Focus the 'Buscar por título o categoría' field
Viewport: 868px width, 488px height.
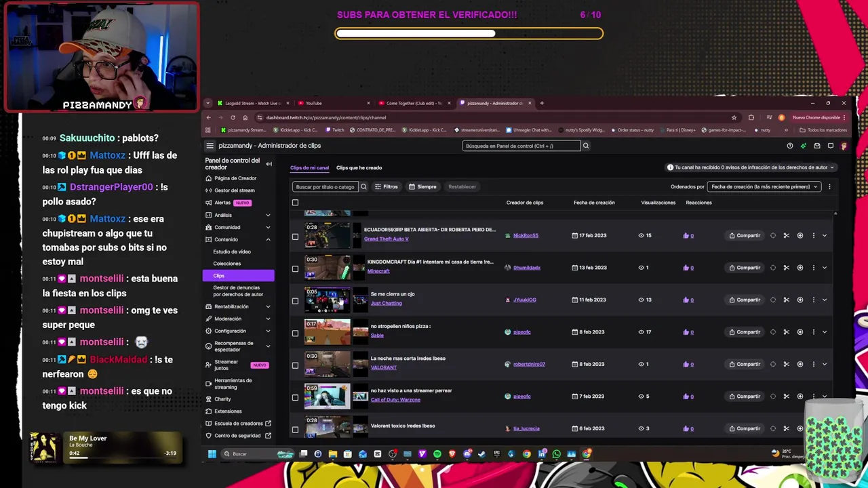[x=325, y=186]
